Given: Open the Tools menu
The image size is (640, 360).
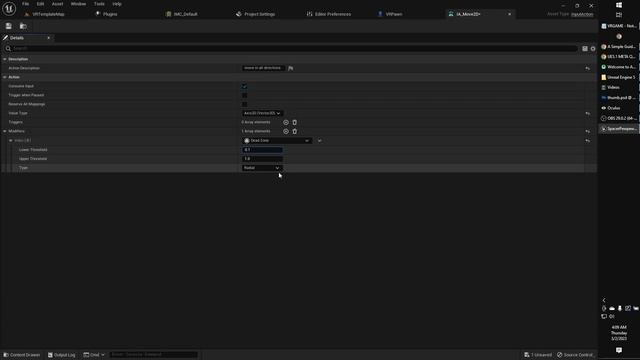Looking at the screenshot, I should pyautogui.click(x=99, y=4).
